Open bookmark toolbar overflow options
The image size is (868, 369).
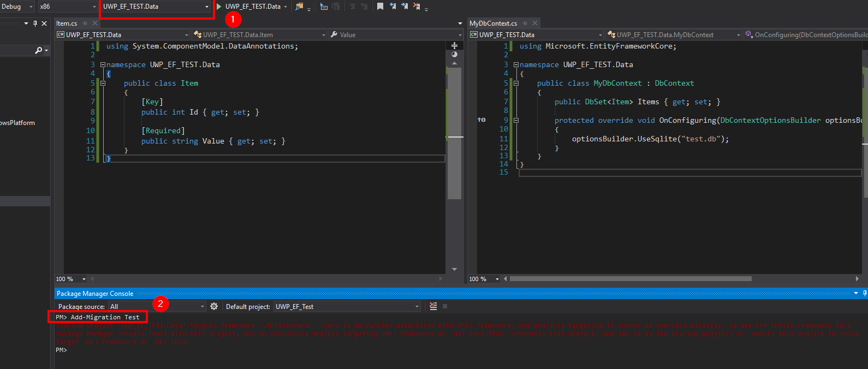tap(426, 9)
